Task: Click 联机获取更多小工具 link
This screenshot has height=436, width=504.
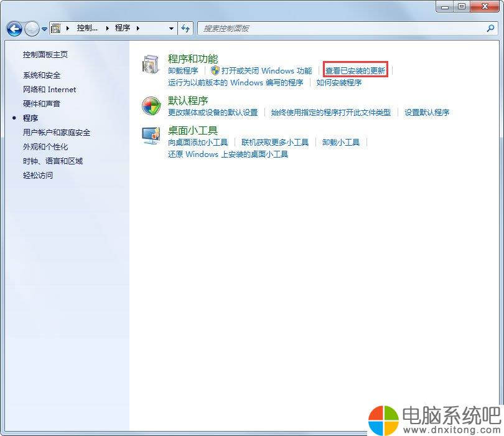Action: point(275,142)
